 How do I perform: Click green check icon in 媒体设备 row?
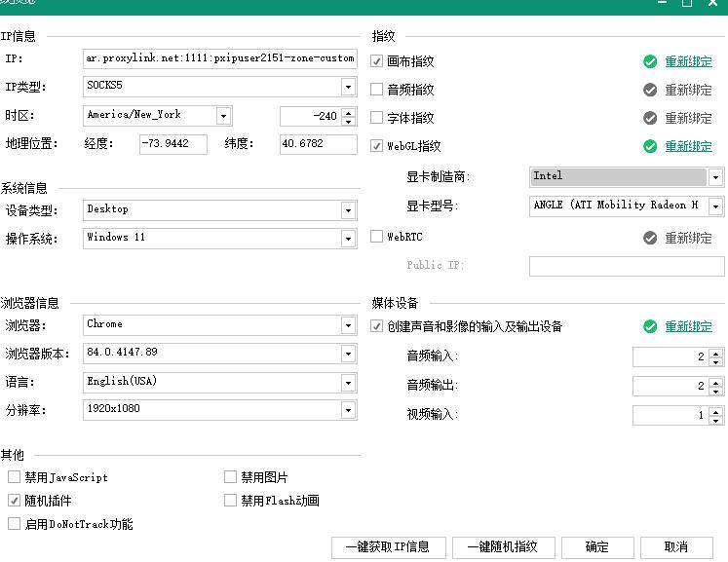click(x=650, y=326)
